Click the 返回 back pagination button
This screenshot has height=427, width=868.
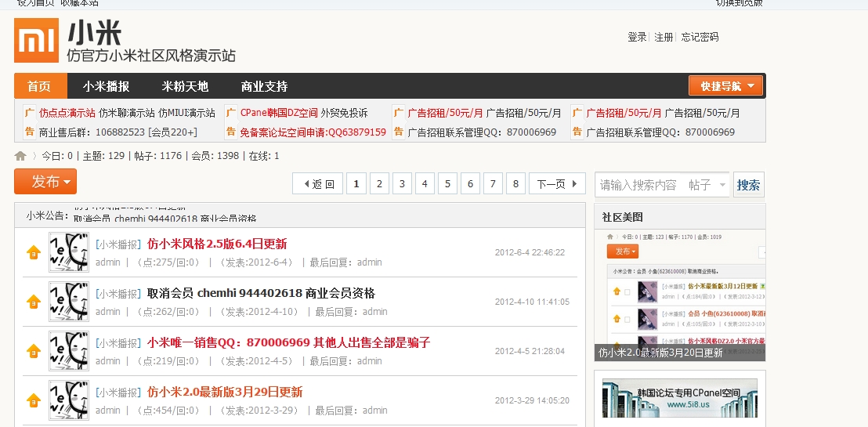point(318,184)
